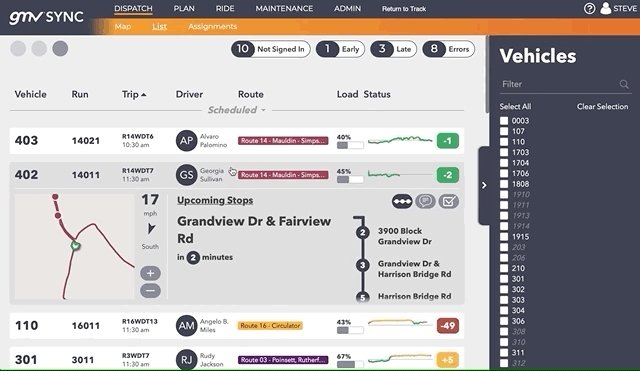Click the search magnifier in Vehicles filter
The width and height of the screenshot is (640, 371).
(624, 84)
